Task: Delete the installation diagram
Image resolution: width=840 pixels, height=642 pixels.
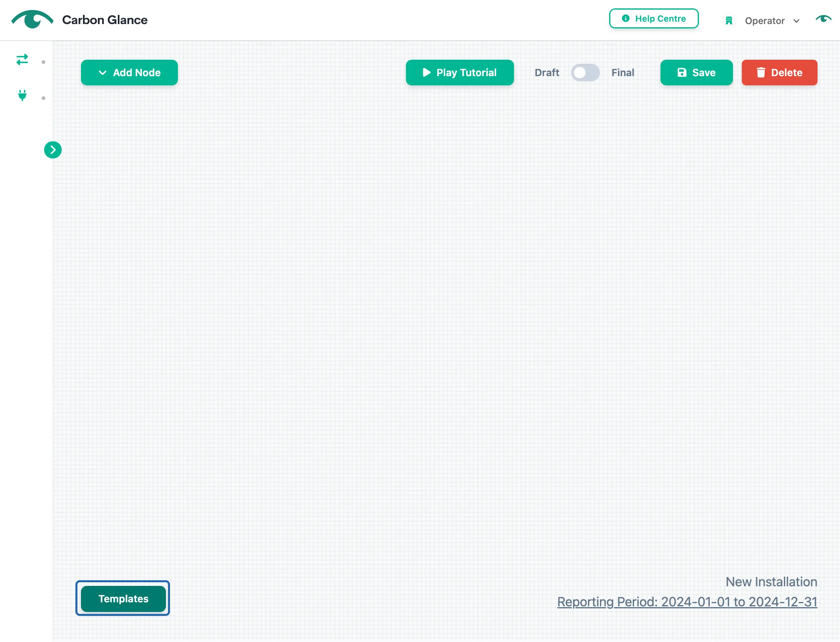Action: point(779,73)
